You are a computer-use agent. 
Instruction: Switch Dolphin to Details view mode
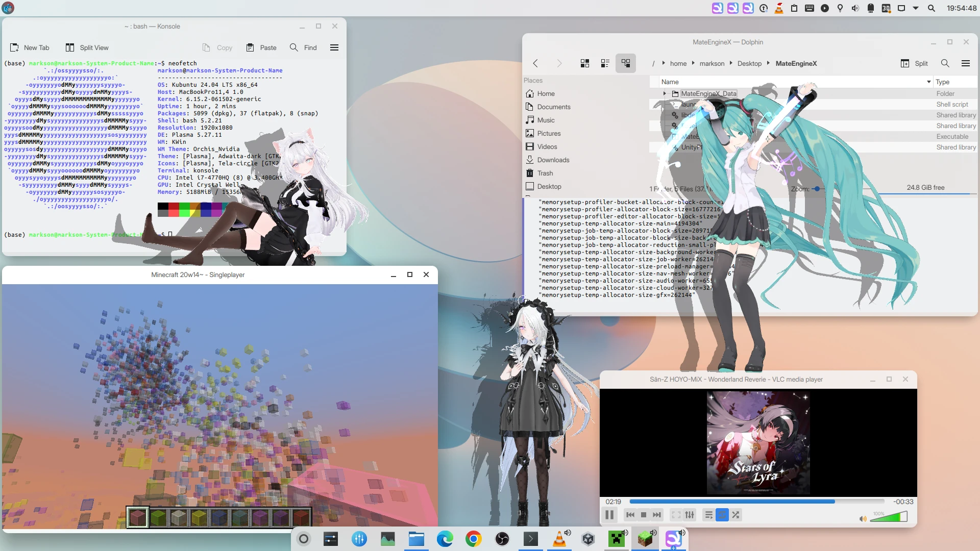tap(626, 63)
